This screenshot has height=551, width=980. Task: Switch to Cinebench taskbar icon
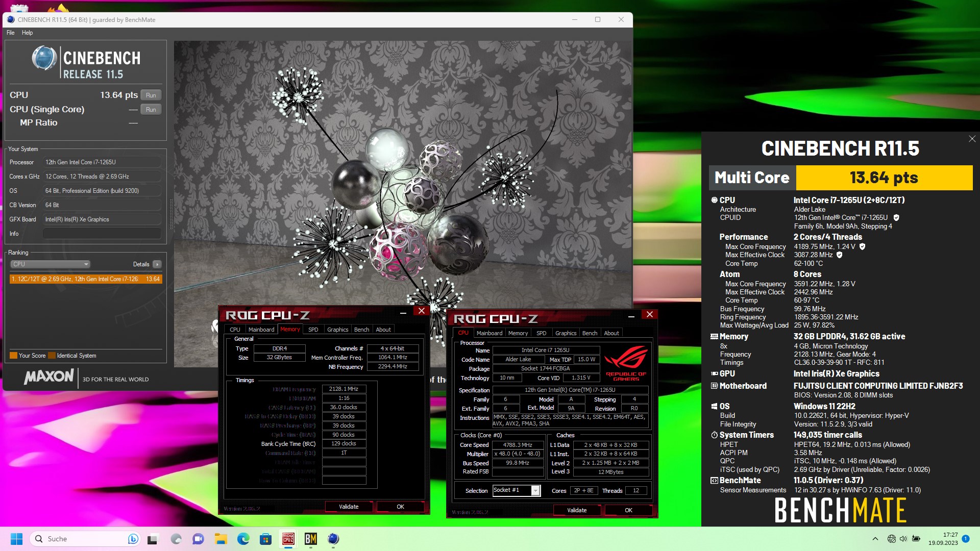tap(333, 539)
